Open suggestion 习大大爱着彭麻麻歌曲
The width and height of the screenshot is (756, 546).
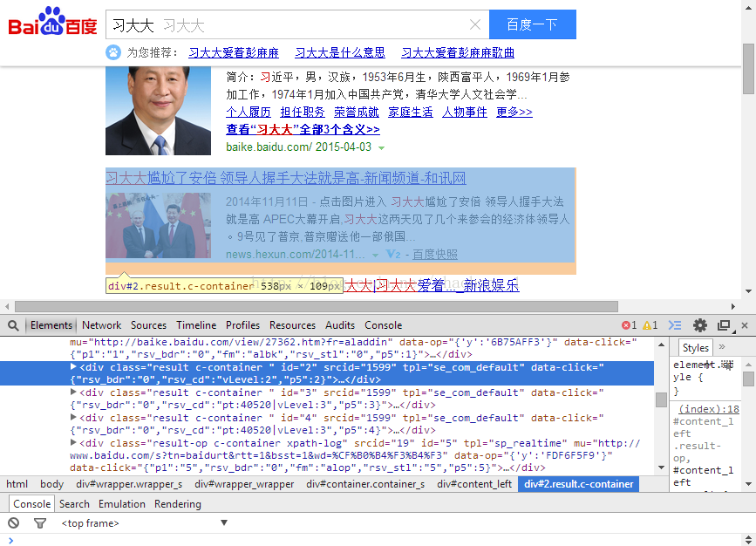click(x=458, y=52)
